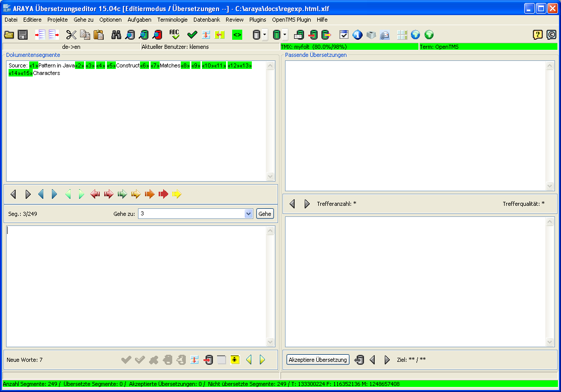This screenshot has width=561, height=392.
Task: Run the ABC spell check icon
Action: [174, 35]
